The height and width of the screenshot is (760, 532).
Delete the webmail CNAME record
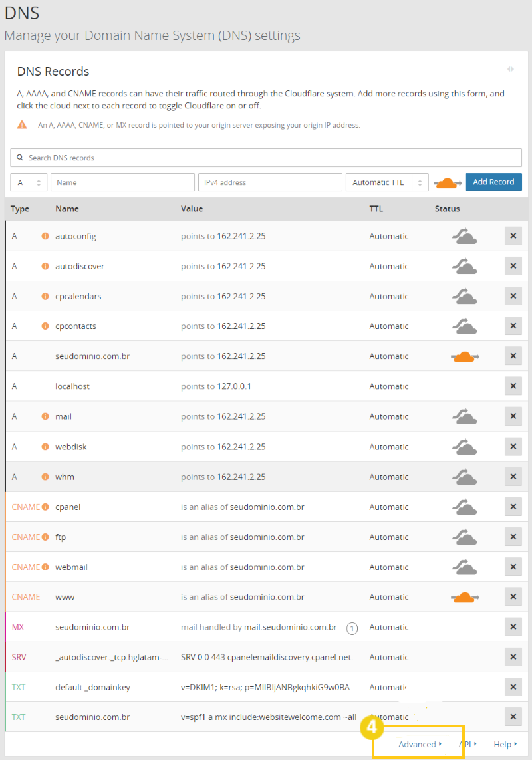click(x=513, y=567)
